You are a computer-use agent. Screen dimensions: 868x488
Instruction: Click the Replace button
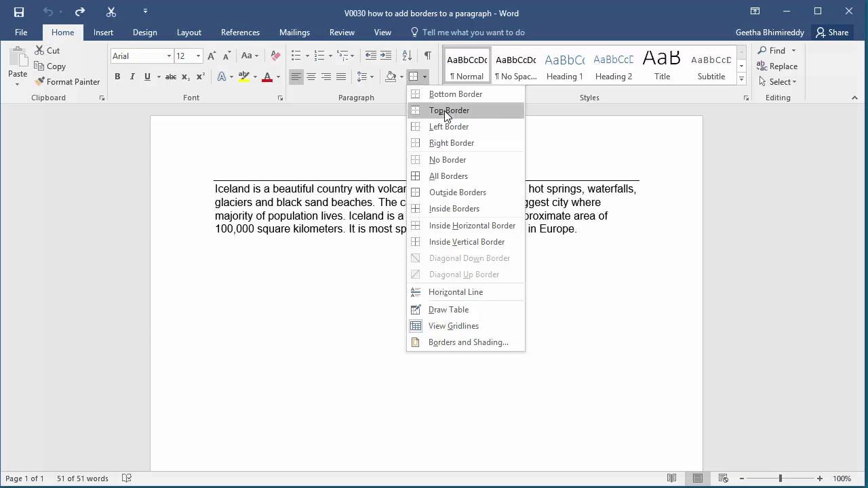pyautogui.click(x=777, y=66)
